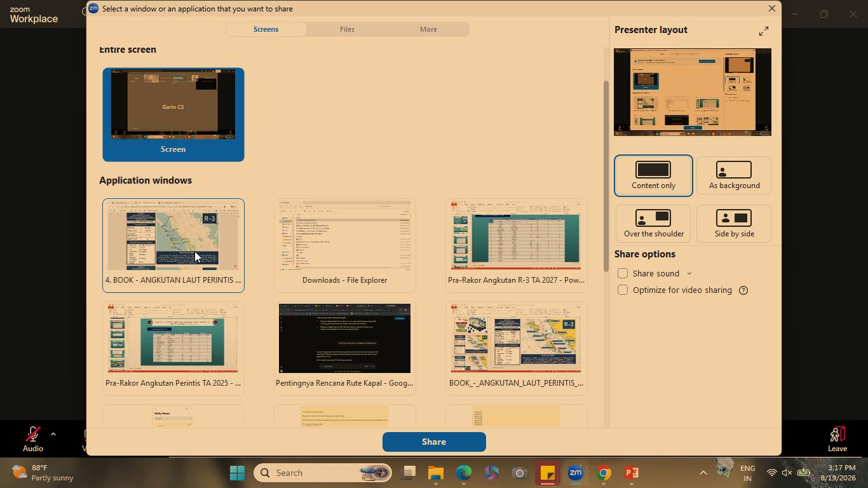868x488 pixels.
Task: Open Microsoft Edge from the taskbar
Action: 464,473
